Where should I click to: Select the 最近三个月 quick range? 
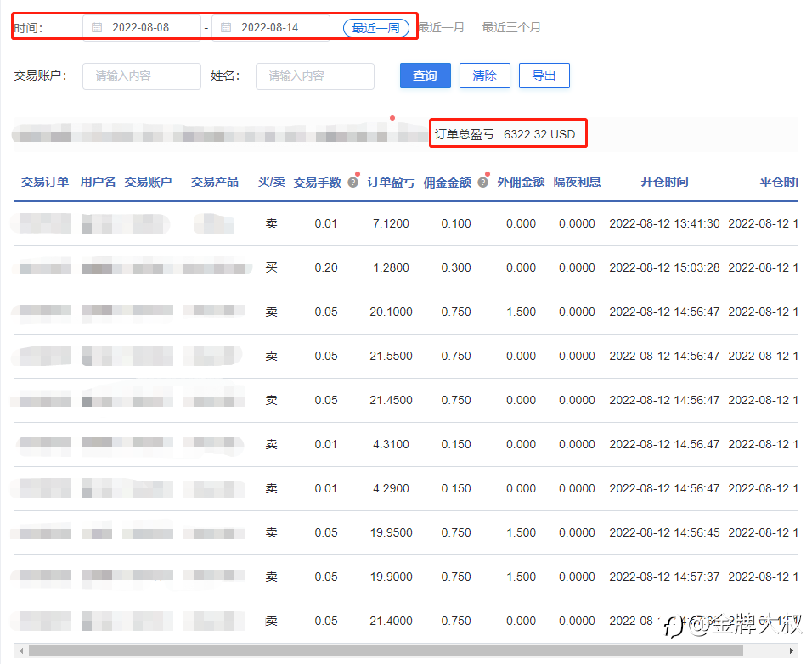coord(511,27)
